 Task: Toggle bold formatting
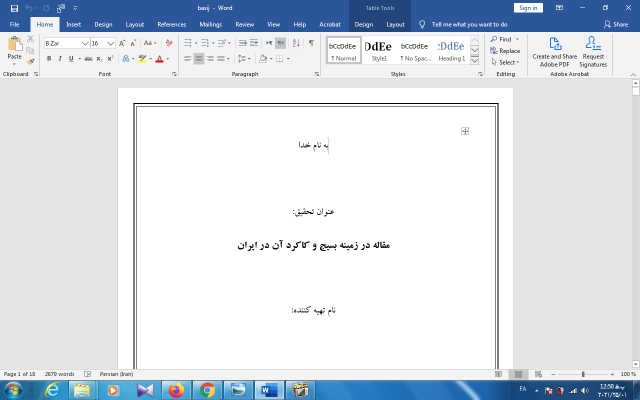click(48, 59)
